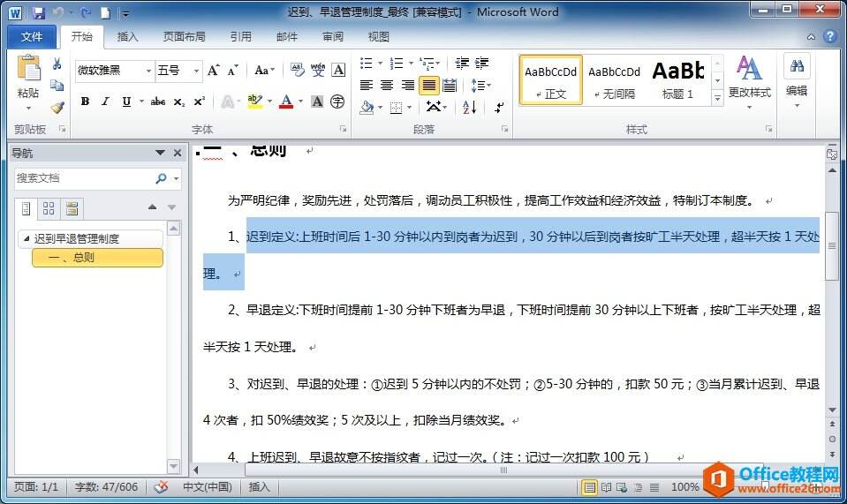Switch to Review (审阅) tab
Image resolution: width=847 pixels, height=504 pixels.
tap(333, 36)
